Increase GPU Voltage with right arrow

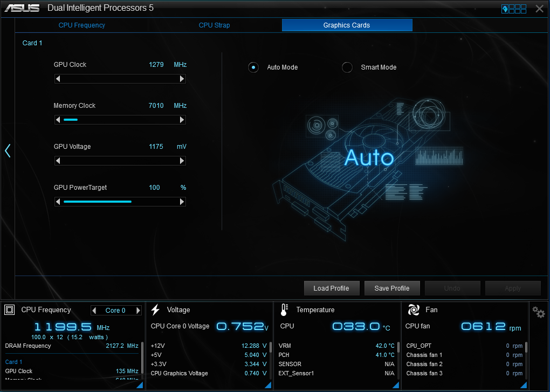point(182,161)
